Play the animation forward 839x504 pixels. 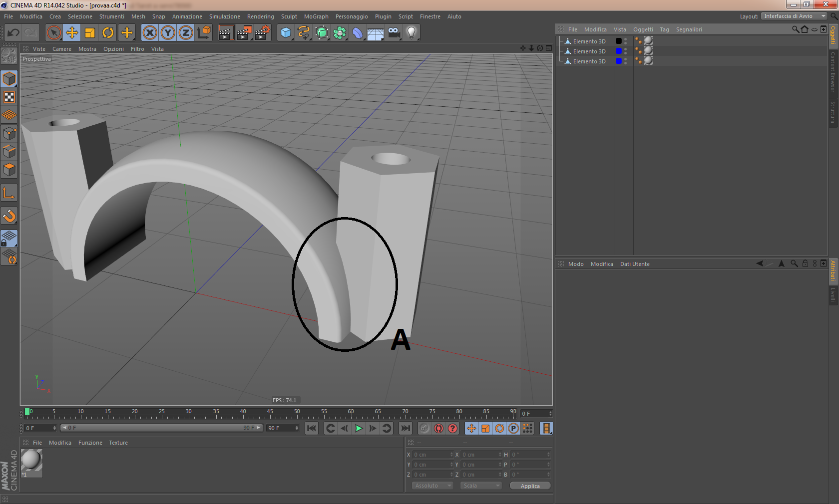click(x=359, y=428)
